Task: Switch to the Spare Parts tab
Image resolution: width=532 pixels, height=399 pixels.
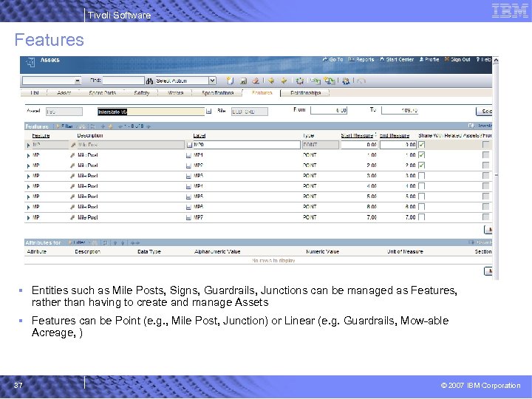Action: 102,93
